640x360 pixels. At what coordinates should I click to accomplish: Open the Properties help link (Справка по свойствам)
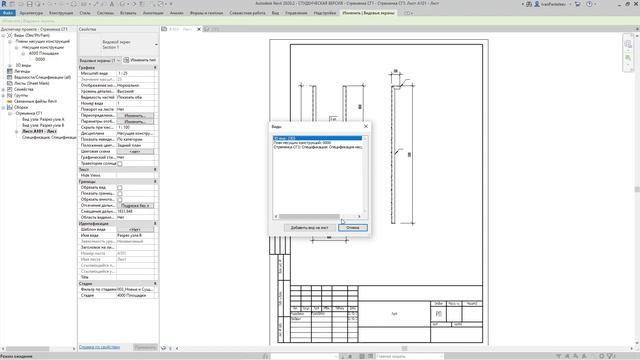tap(99, 347)
